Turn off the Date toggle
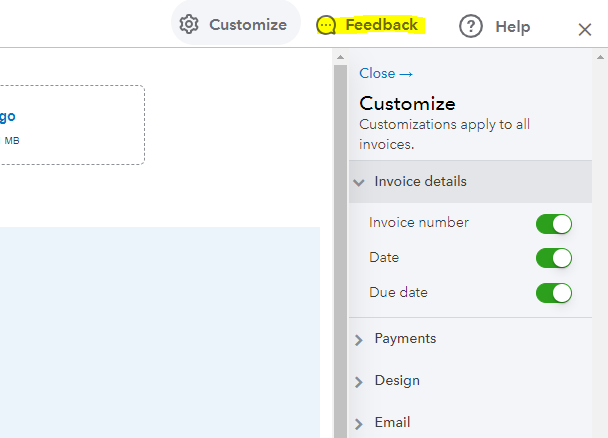Screen dimensions: 608x438 [554, 258]
